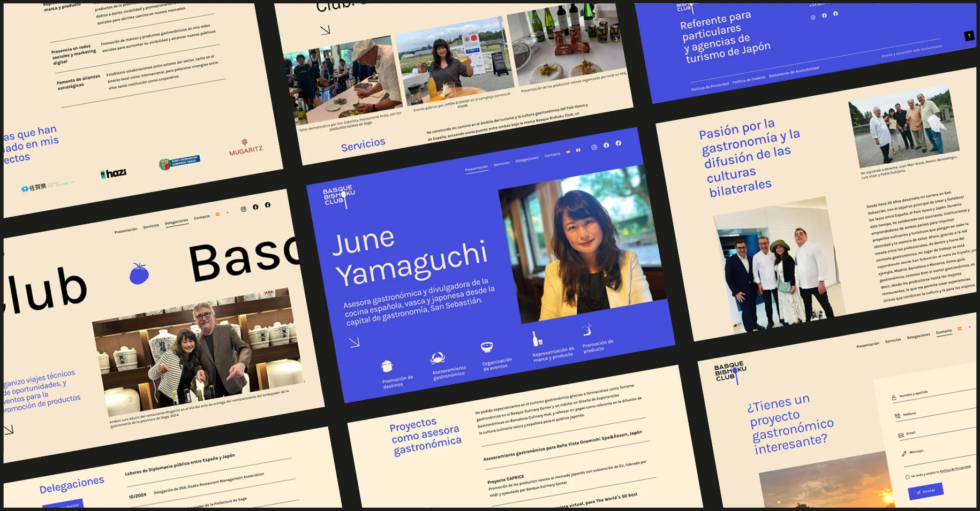Screen dimensions: 980x511
Task: Open Delegaciones menu on June Yamaguchi page
Action: [x=527, y=159]
